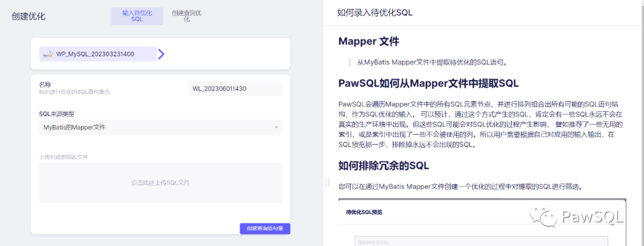Click the PawSQL如何从Mapper文件中提取SQL heading

tap(428, 83)
